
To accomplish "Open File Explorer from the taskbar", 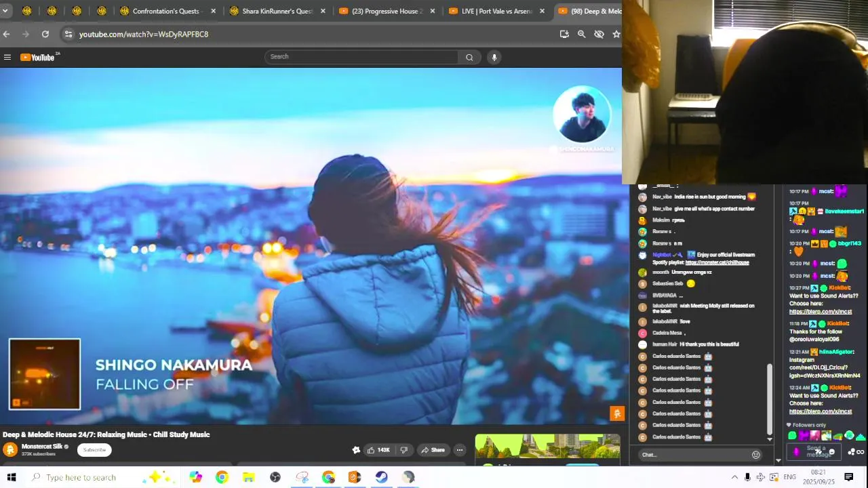I will click(x=248, y=477).
